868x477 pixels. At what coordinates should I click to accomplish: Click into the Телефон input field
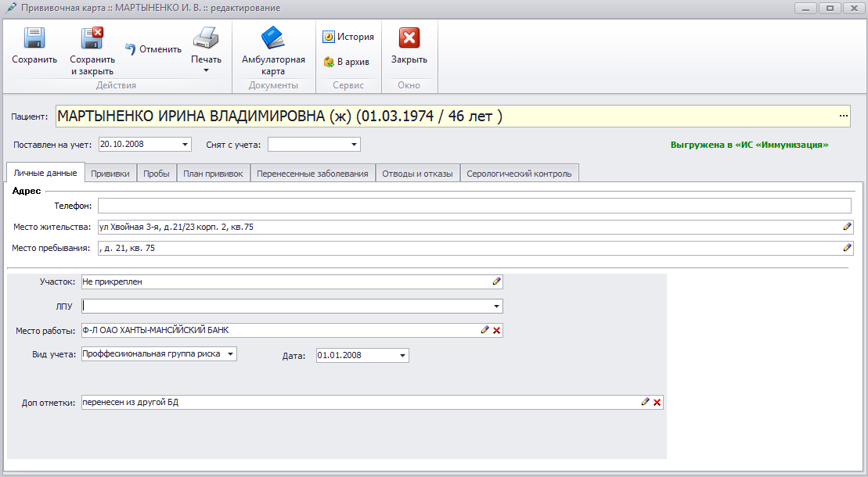(474, 206)
